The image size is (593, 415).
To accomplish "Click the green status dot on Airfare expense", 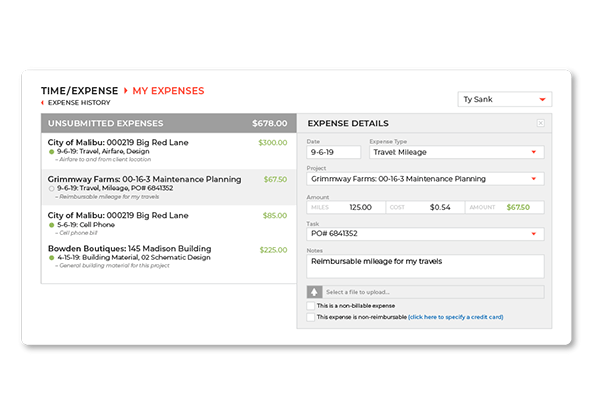I will tap(51, 152).
